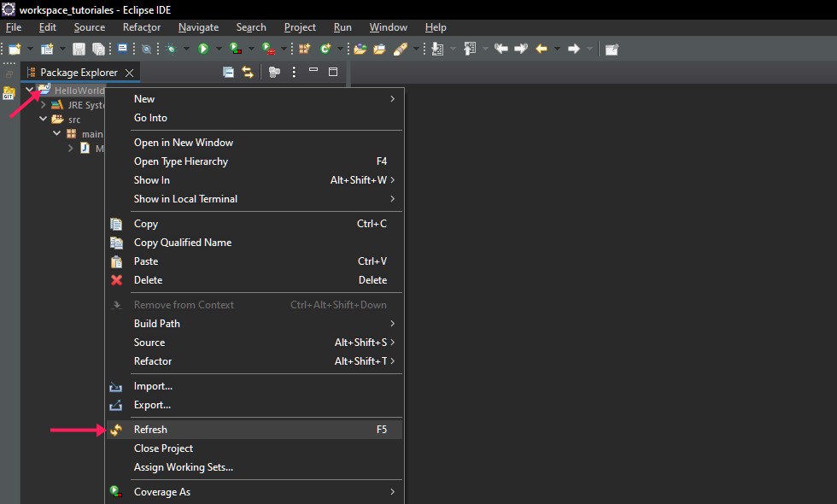
Task: Click Collapse All in Package Explorer
Action: 228,73
